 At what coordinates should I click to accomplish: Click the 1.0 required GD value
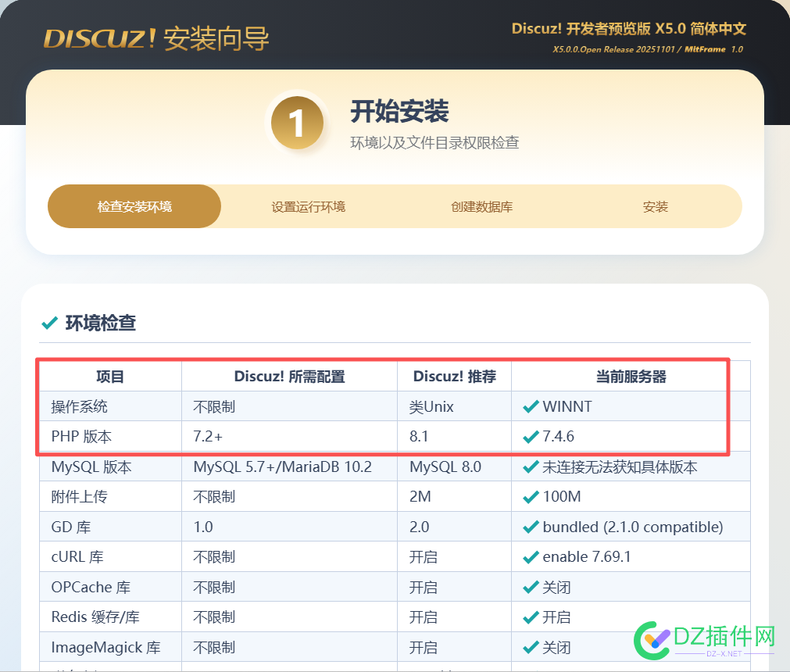tap(203, 527)
